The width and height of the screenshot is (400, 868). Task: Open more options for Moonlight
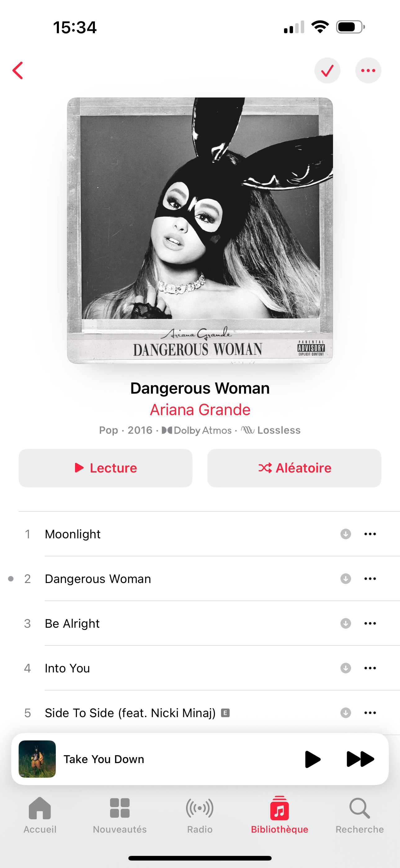coord(370,534)
